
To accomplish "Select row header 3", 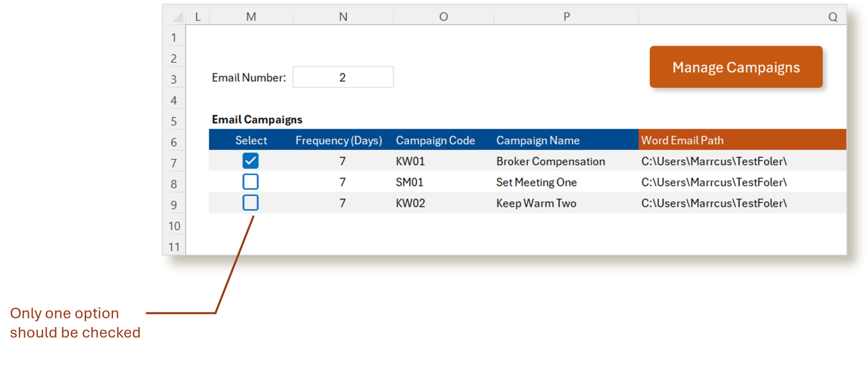I will [x=175, y=78].
